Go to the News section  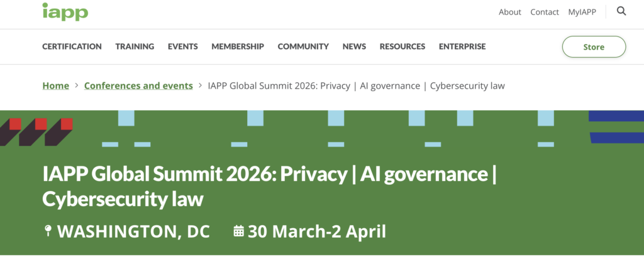click(354, 47)
